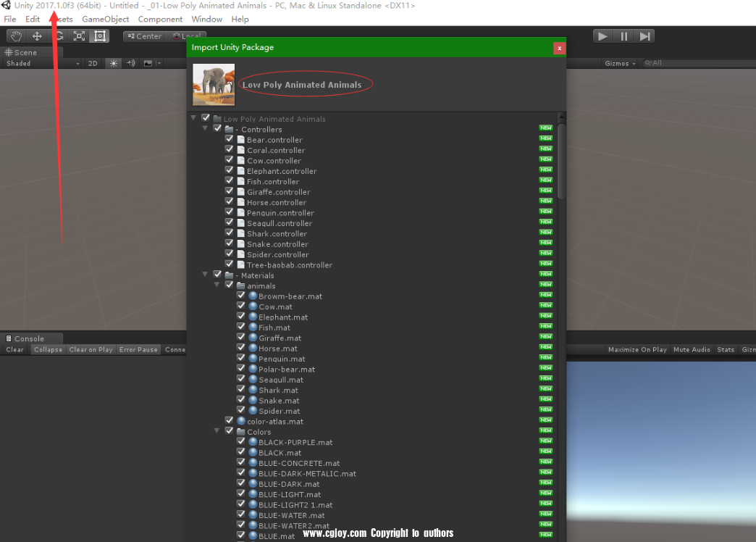This screenshot has width=756, height=542.
Task: Click the Clear on Play button
Action: click(91, 350)
